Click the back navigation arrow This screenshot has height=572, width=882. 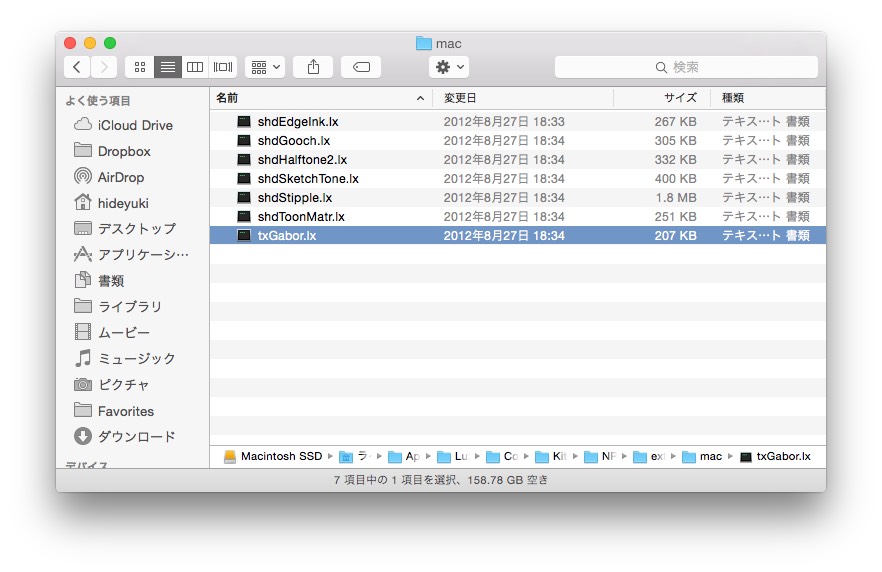point(78,67)
